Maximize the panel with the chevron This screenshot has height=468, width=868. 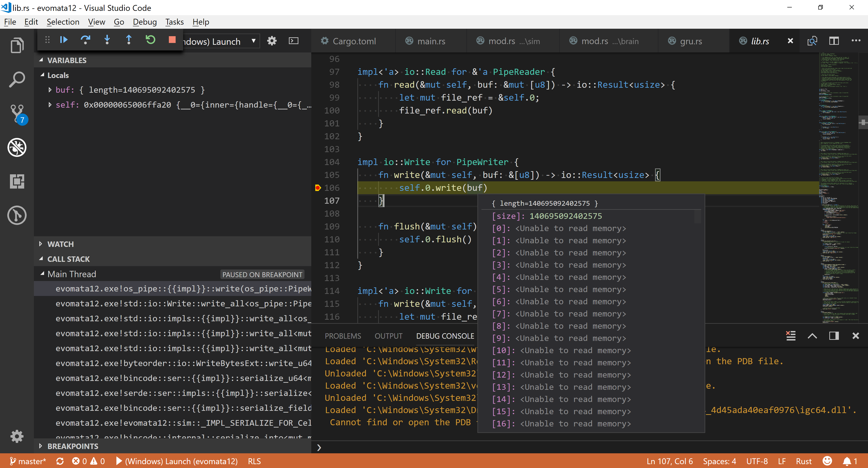point(812,336)
